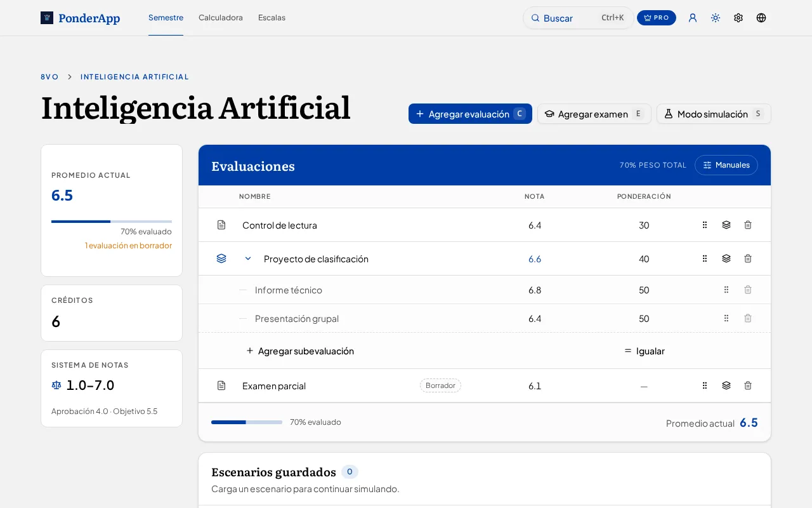Edit Informe técnico weight 50
Viewport: 812px width, 508px height.
pyautogui.click(x=644, y=290)
